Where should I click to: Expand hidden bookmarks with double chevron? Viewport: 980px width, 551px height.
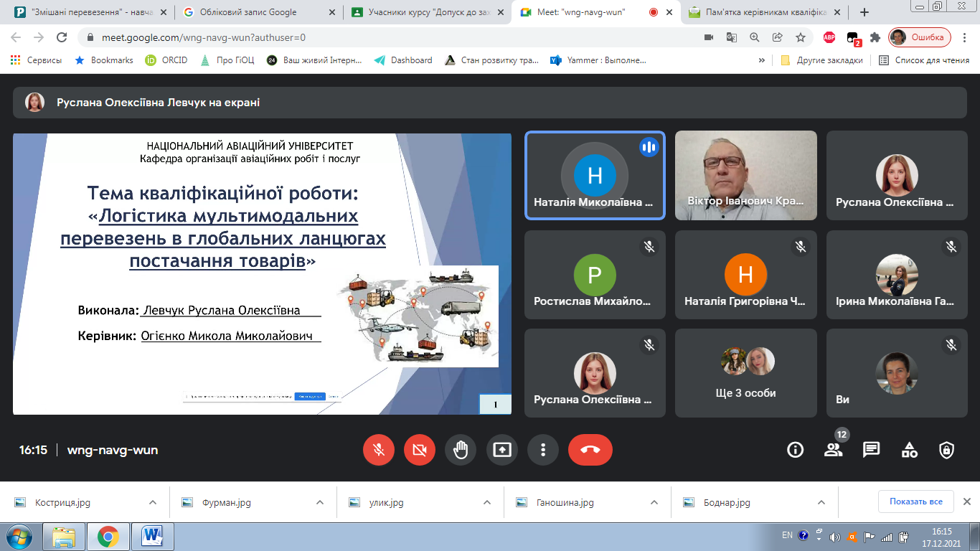(761, 60)
